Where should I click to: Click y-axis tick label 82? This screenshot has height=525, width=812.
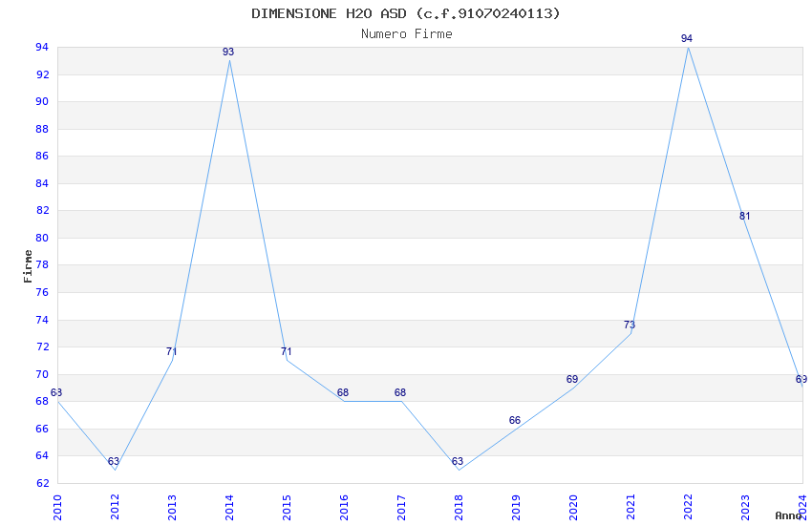click(x=42, y=210)
